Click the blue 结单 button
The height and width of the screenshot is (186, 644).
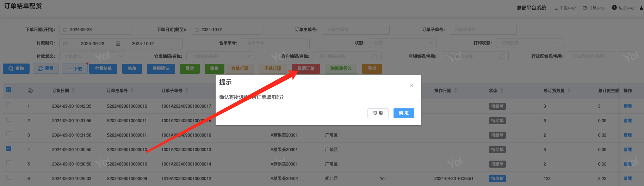[132, 68]
